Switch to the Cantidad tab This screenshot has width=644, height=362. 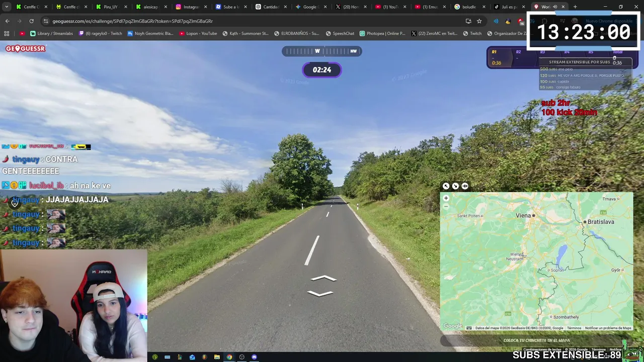[x=267, y=7]
